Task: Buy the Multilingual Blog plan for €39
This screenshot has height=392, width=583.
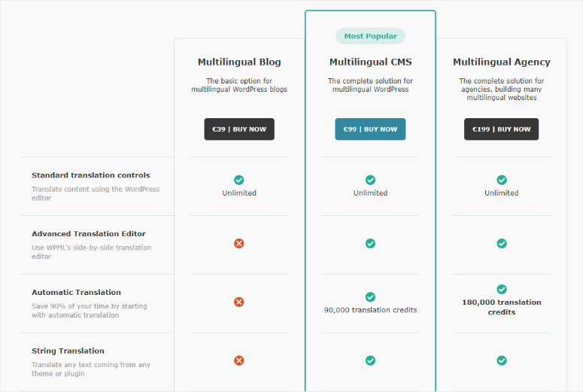Action: 239,129
